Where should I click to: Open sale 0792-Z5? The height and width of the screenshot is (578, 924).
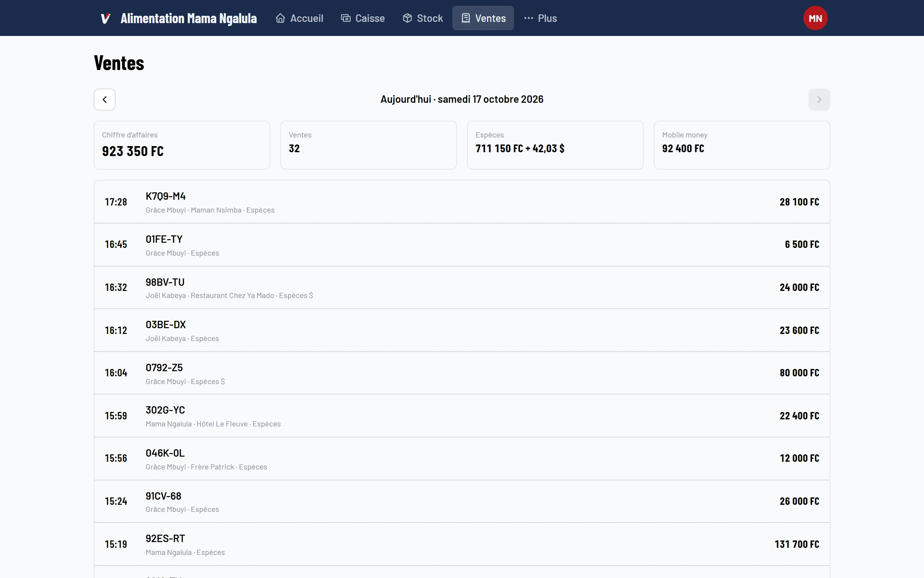[462, 373]
